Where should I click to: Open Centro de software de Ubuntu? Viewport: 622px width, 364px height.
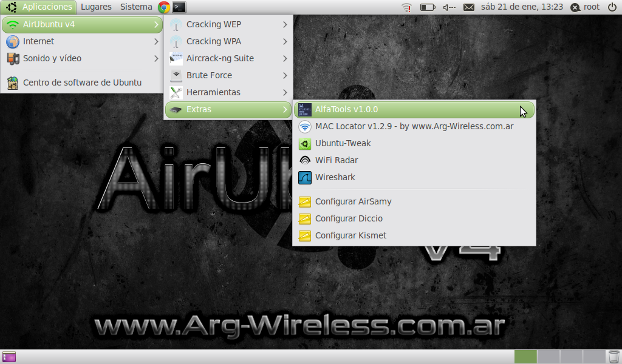[x=82, y=83]
